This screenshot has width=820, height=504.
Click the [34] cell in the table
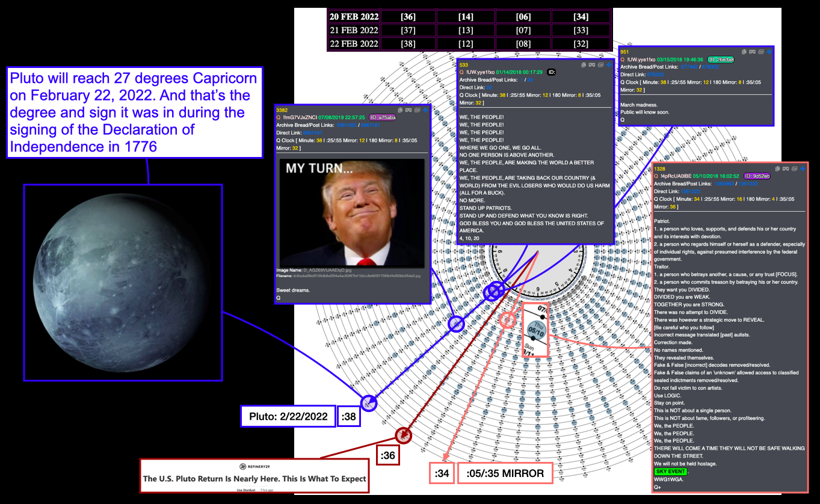click(581, 17)
